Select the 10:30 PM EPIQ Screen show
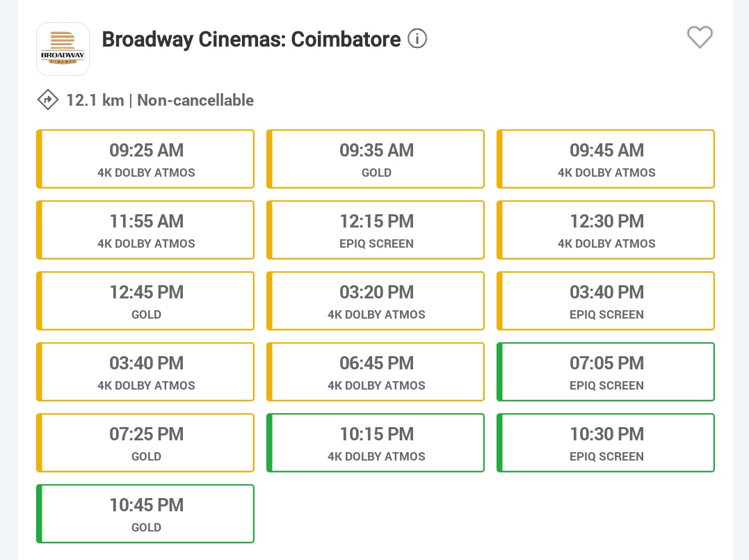The height and width of the screenshot is (560, 749). (x=606, y=443)
